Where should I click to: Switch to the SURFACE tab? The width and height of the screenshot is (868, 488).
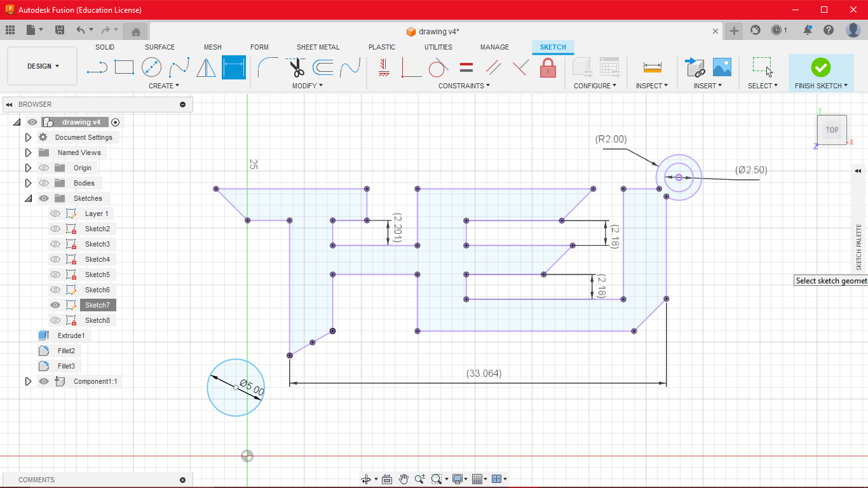(x=159, y=47)
